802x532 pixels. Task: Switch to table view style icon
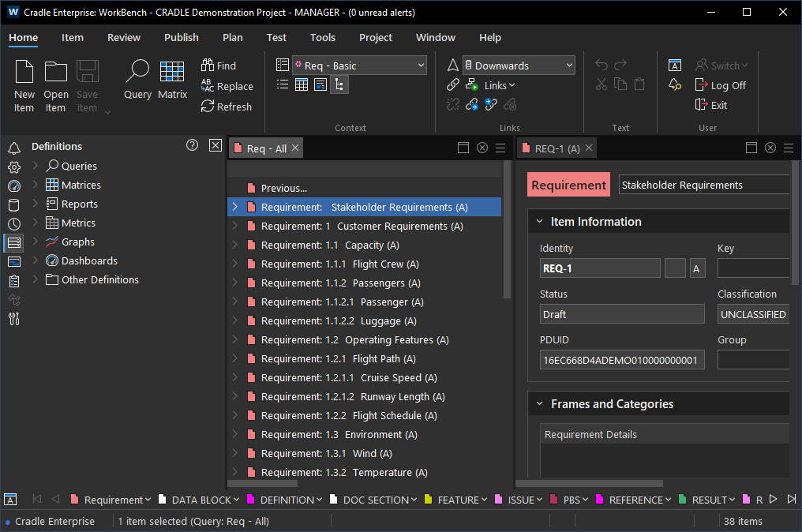[x=302, y=84]
